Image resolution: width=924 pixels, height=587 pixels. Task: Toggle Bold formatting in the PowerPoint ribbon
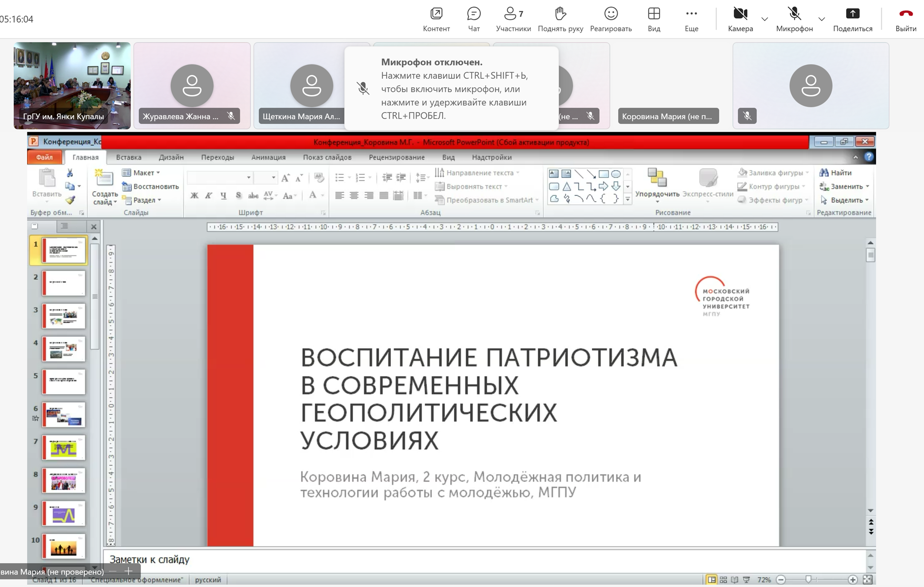pyautogui.click(x=194, y=196)
